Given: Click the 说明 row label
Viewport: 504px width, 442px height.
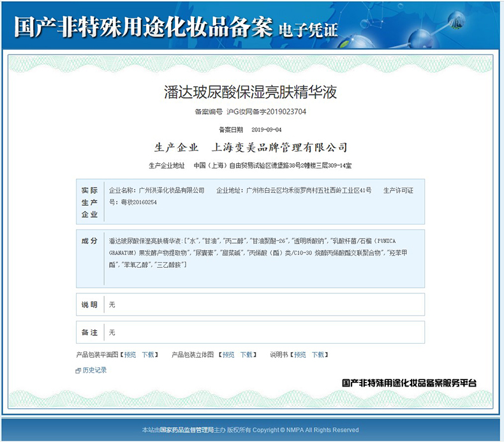Looking at the screenshot, I should (x=89, y=305).
